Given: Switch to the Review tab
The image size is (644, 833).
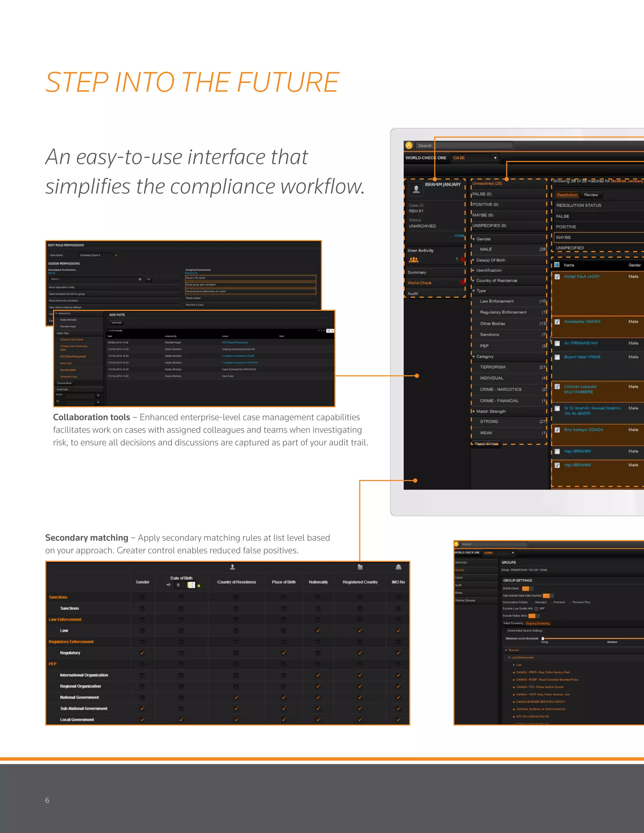Looking at the screenshot, I should coord(591,195).
